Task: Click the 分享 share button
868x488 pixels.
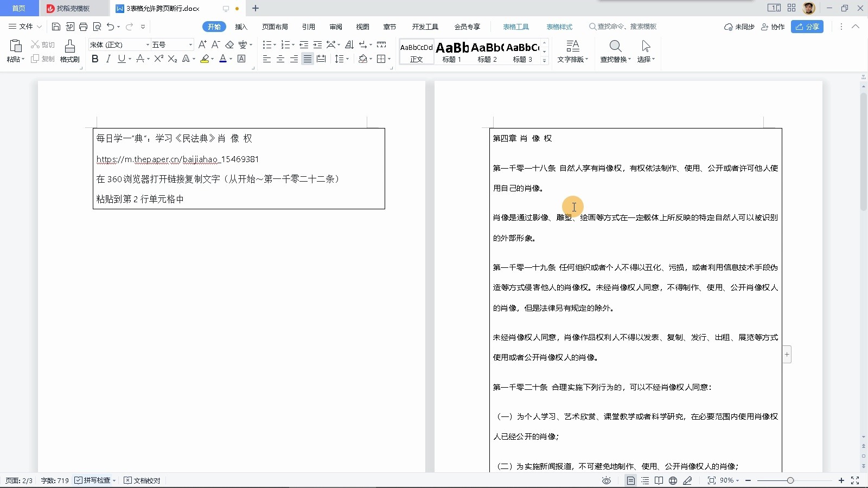Action: click(x=807, y=26)
